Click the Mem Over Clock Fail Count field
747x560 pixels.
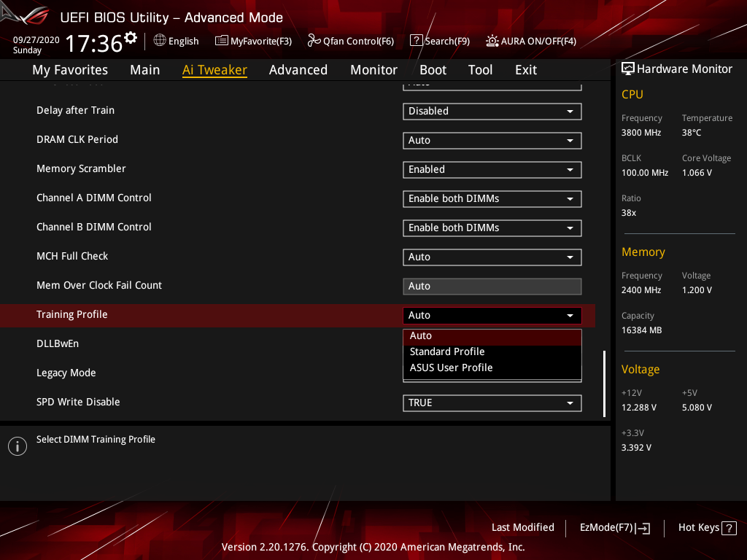click(492, 286)
